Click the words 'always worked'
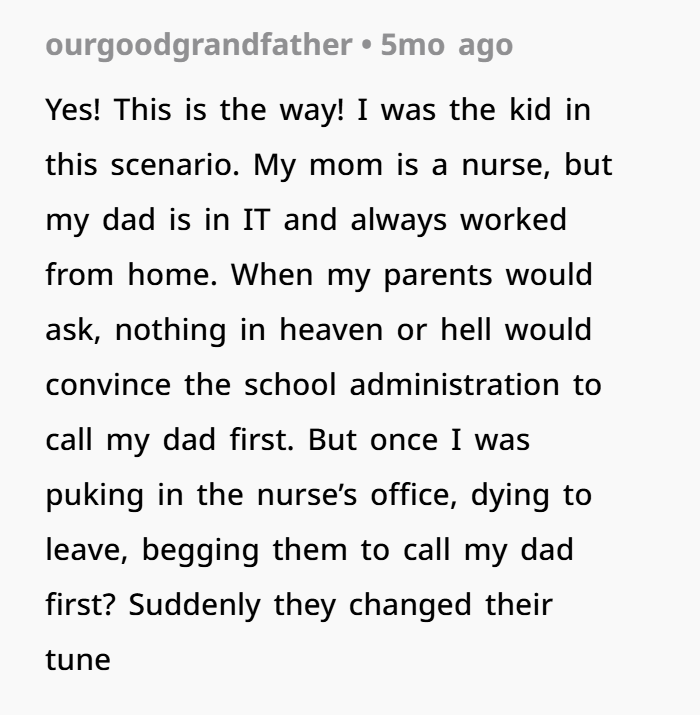This screenshot has height=715, width=700. pos(458,221)
